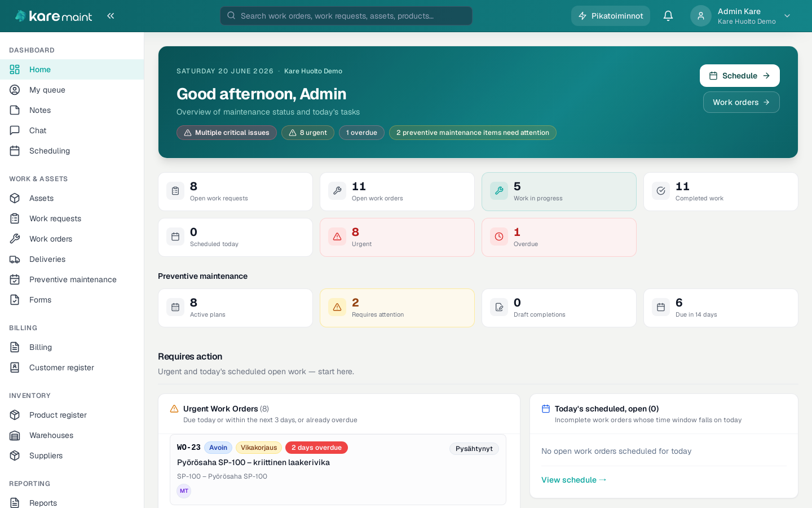Click the Reports document icon

pyautogui.click(x=15, y=503)
